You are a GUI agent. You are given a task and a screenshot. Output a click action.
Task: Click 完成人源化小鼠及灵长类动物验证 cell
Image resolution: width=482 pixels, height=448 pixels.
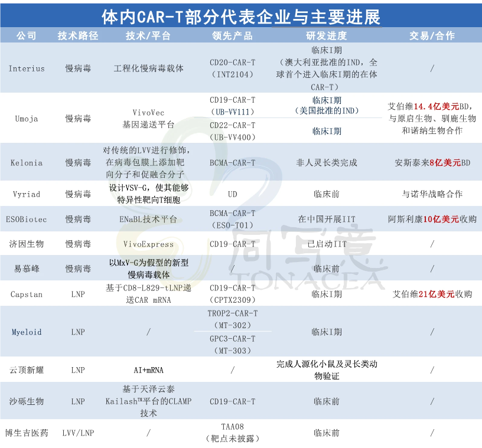click(x=327, y=370)
